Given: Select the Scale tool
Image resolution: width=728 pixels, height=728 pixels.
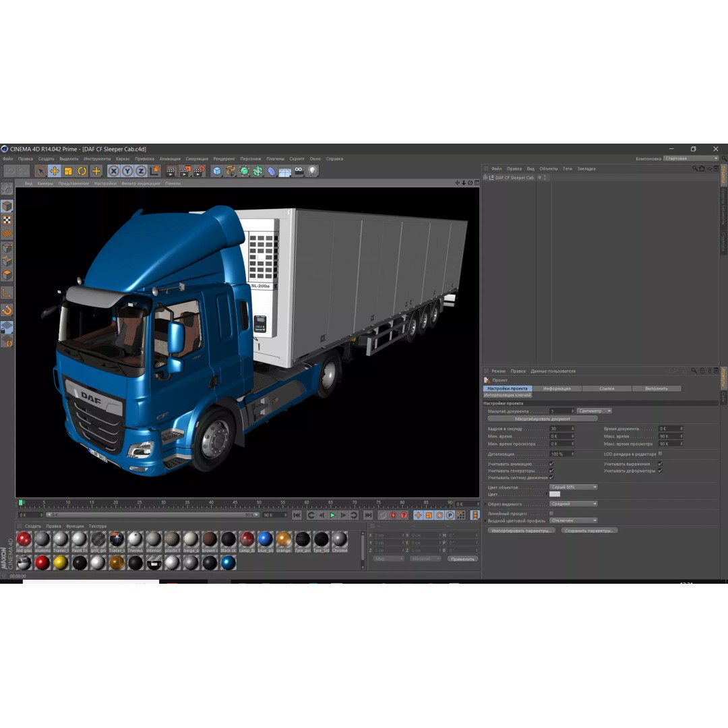Looking at the screenshot, I should 67,171.
